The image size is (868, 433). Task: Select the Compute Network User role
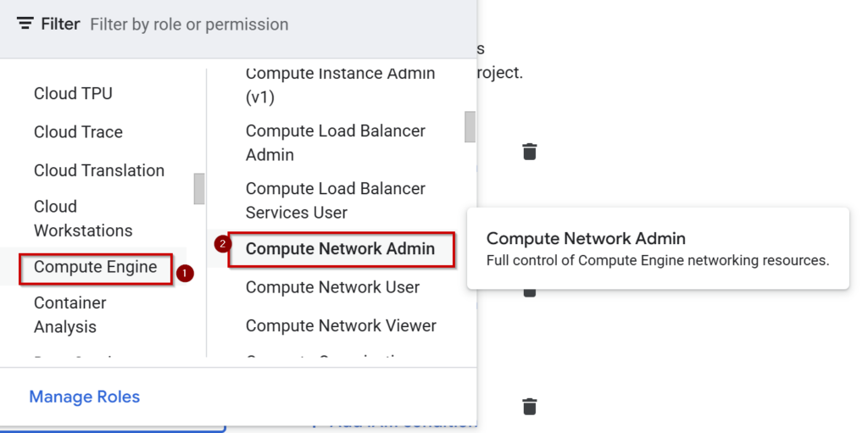coord(332,287)
